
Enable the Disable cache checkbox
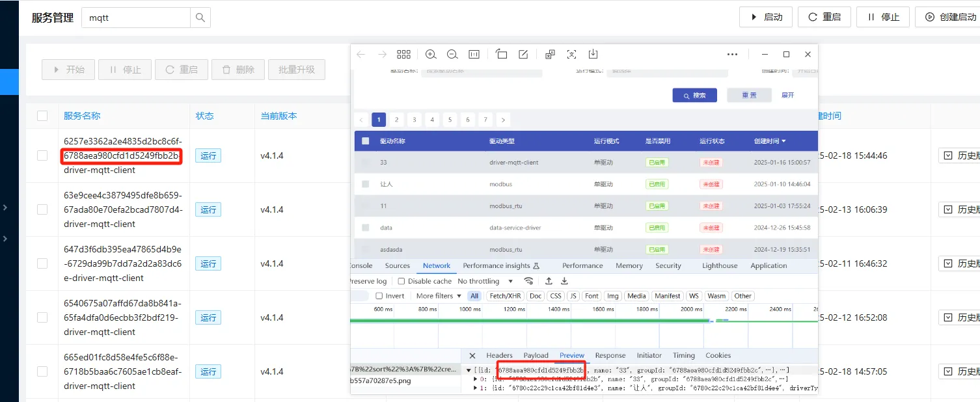tap(401, 281)
